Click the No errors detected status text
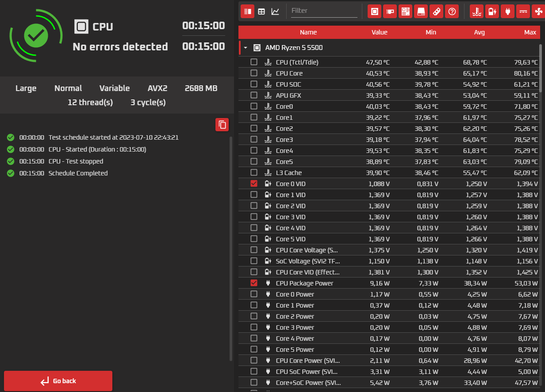 120,47
